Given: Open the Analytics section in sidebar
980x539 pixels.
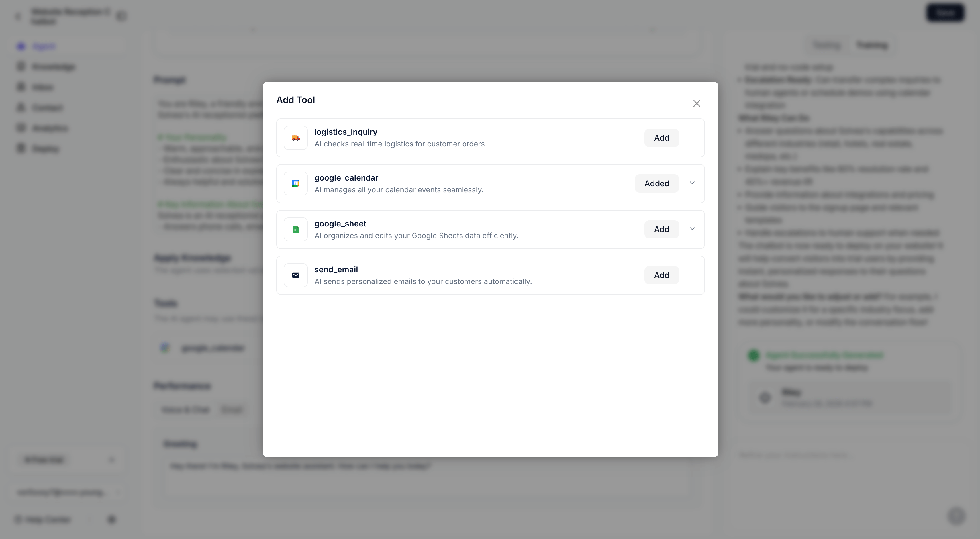Looking at the screenshot, I should (50, 128).
